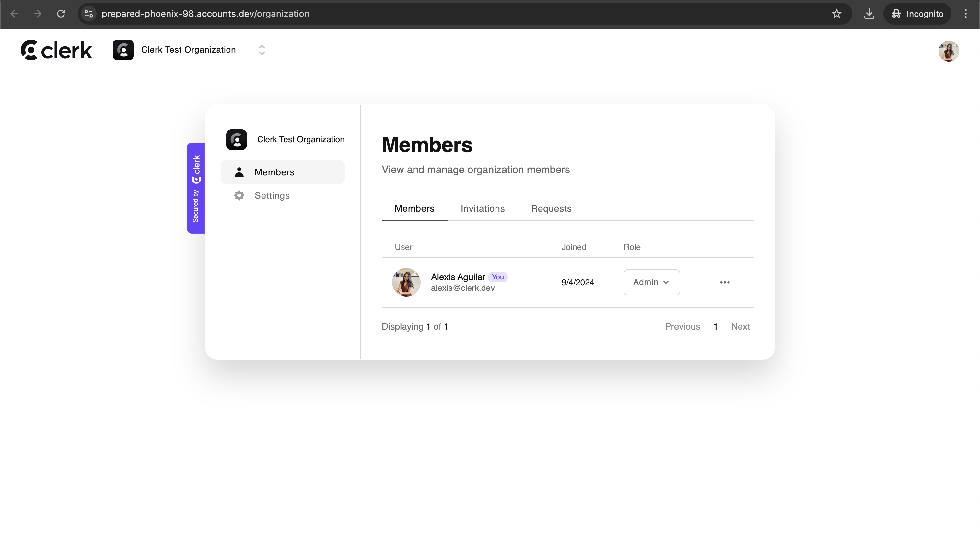Click the You badge next to Alexis Aguilar
Viewport: 980px width, 553px height.
click(x=497, y=277)
